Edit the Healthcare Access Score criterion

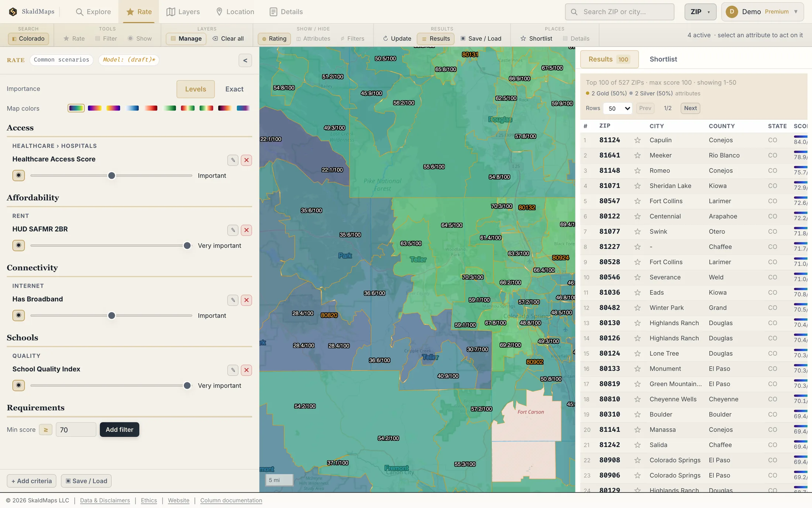click(x=233, y=160)
